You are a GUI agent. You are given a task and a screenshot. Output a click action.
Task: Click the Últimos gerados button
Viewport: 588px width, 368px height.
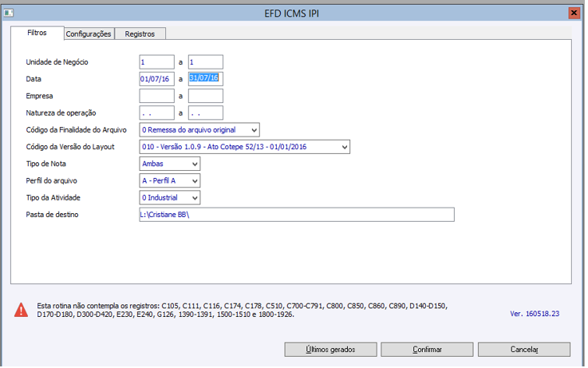pos(330,350)
